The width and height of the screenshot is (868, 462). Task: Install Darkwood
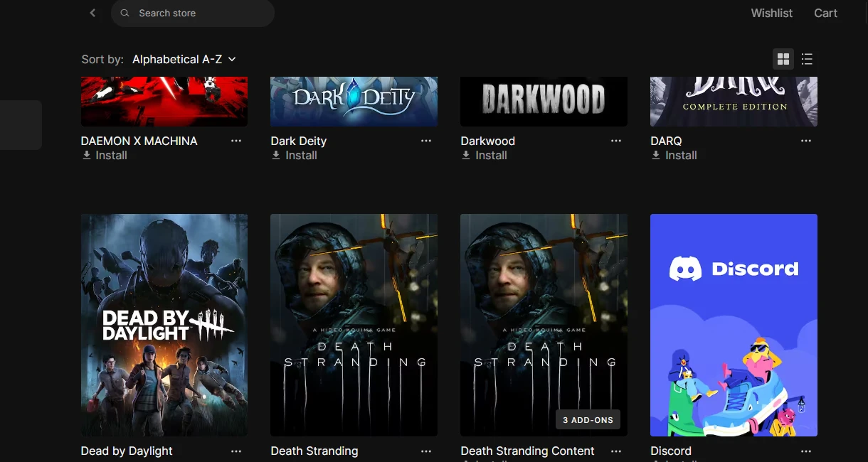tap(485, 155)
